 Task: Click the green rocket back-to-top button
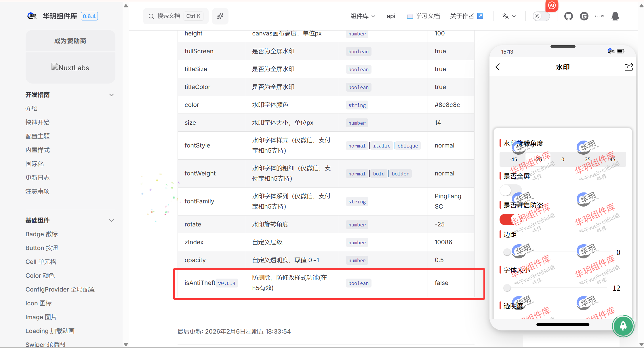tap(623, 326)
